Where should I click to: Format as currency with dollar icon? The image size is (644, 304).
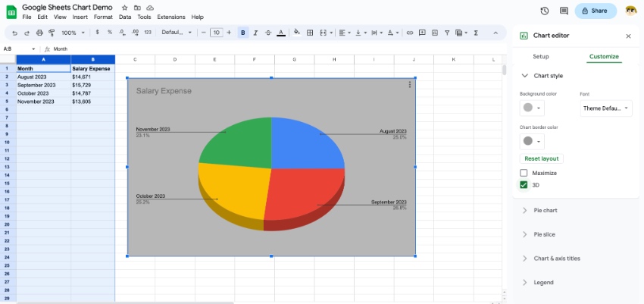click(97, 33)
